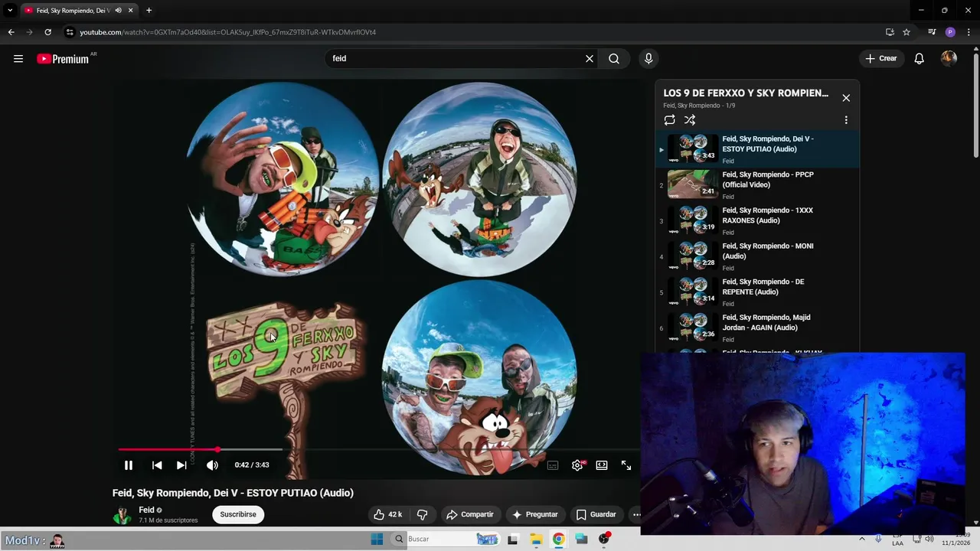Open site information icon in address bar

tap(70, 32)
